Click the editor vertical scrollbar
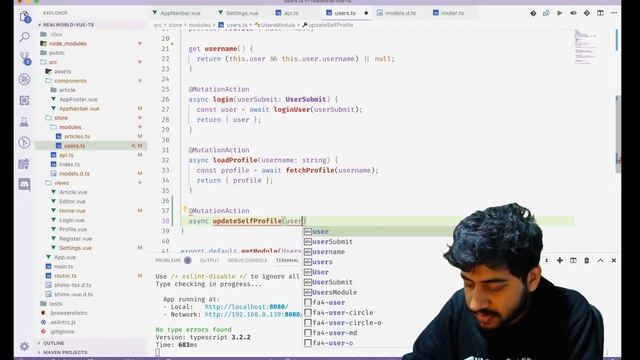The width and height of the screenshot is (640, 360). [618, 135]
